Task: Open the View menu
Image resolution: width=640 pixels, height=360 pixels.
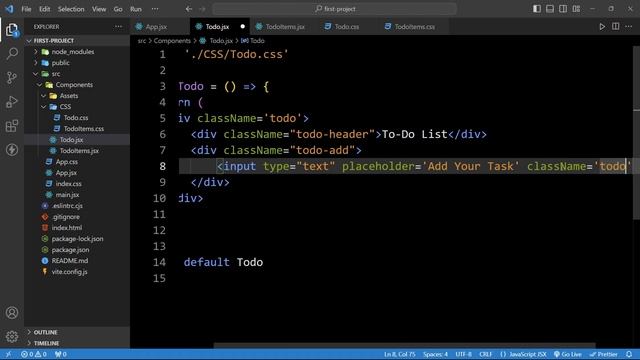Action: 99,9
